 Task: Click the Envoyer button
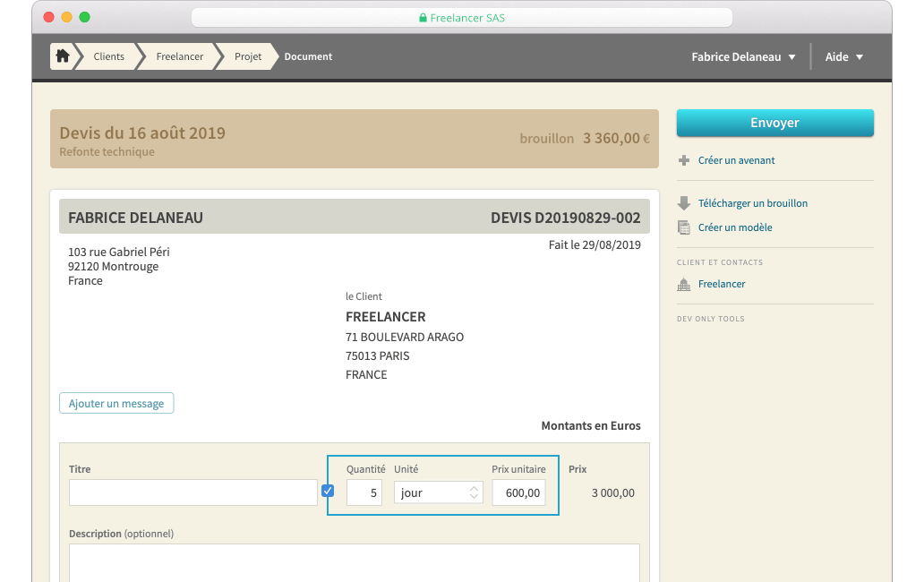coord(774,123)
